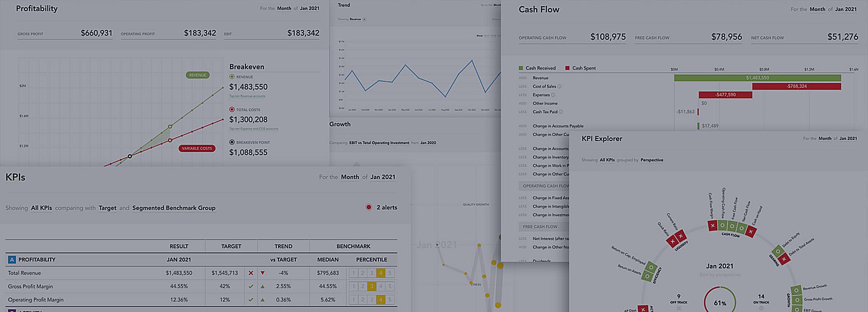
Task: Click info icon beside Cost of Sales
Action: click(x=559, y=86)
